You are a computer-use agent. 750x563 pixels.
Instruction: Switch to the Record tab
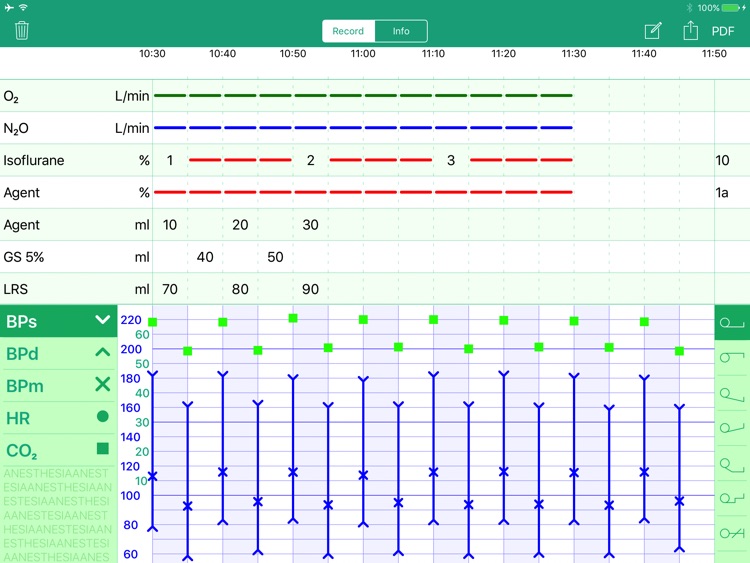(348, 31)
